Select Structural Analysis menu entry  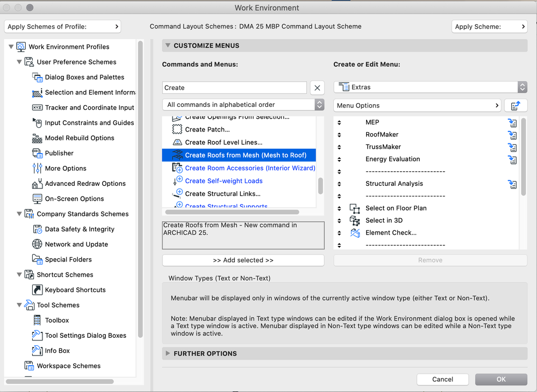pyautogui.click(x=426, y=184)
